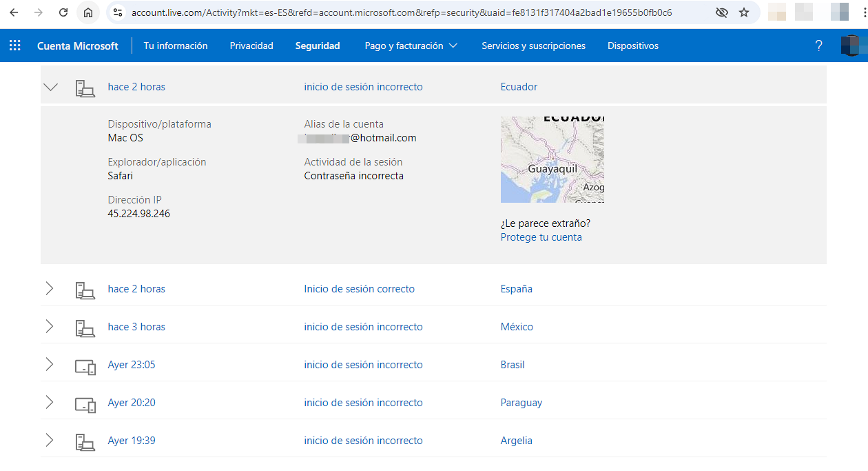868x471 pixels.
Task: Expand the España successful sign-in entry
Action: pos(49,289)
